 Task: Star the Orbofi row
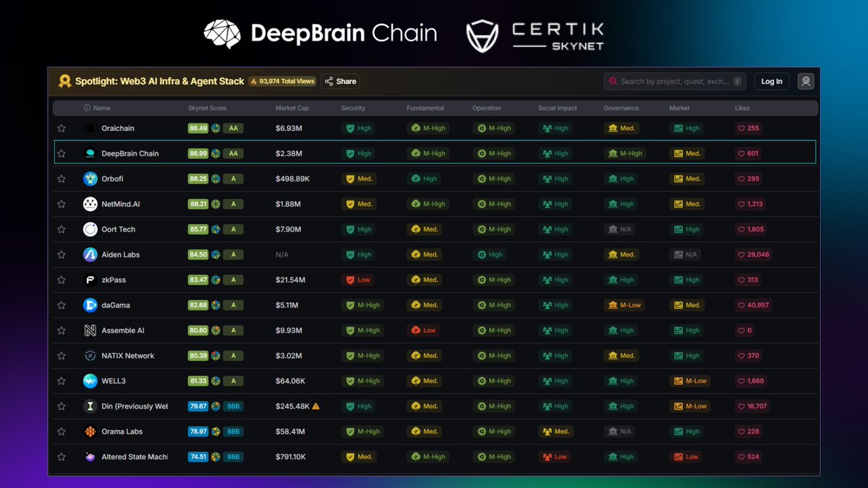point(61,179)
